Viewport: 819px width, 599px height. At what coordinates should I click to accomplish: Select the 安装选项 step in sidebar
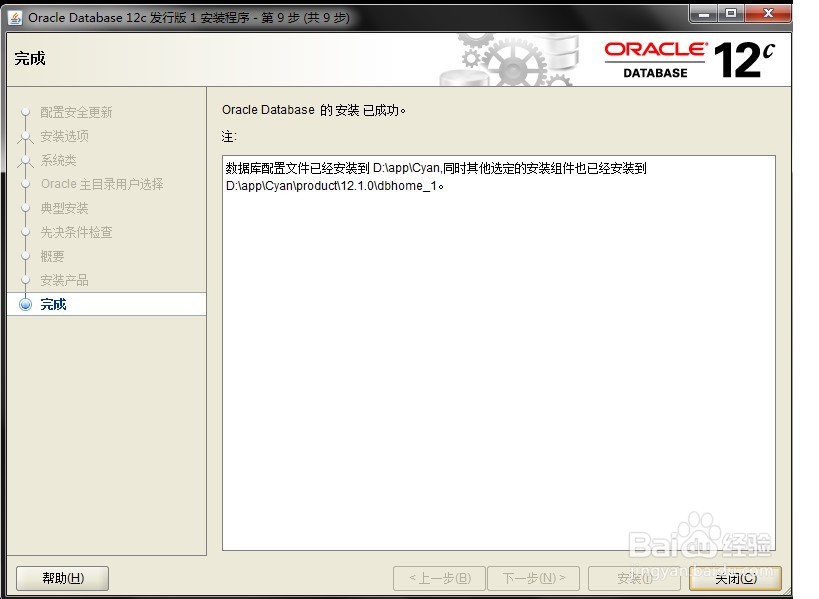click(65, 136)
